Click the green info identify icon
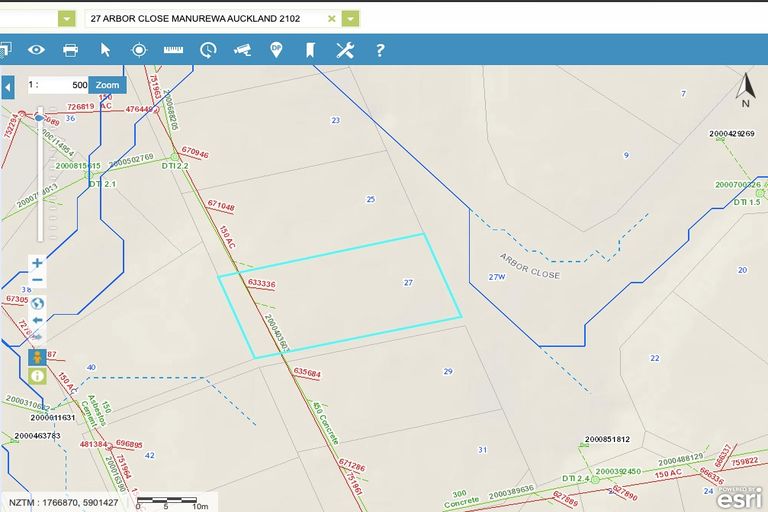The width and height of the screenshot is (768, 512). (x=37, y=376)
